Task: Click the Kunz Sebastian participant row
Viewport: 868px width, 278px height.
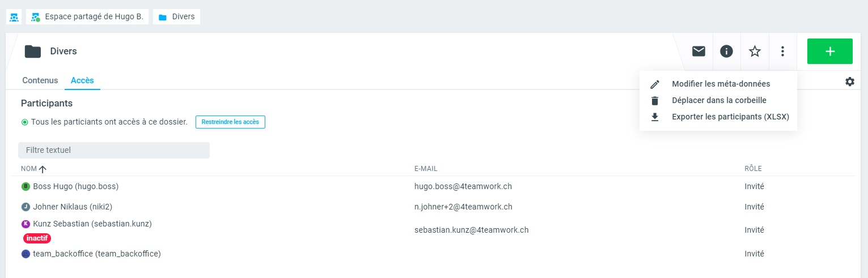Action: 92,224
